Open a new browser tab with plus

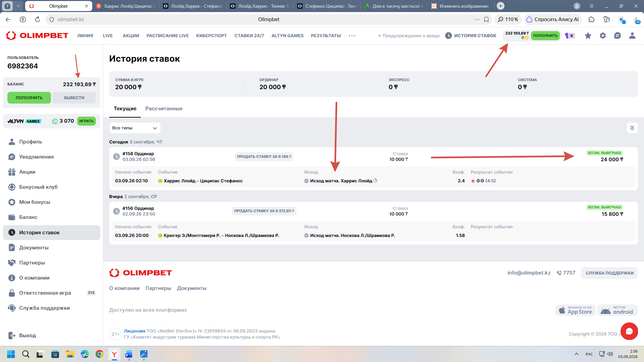click(x=500, y=6)
